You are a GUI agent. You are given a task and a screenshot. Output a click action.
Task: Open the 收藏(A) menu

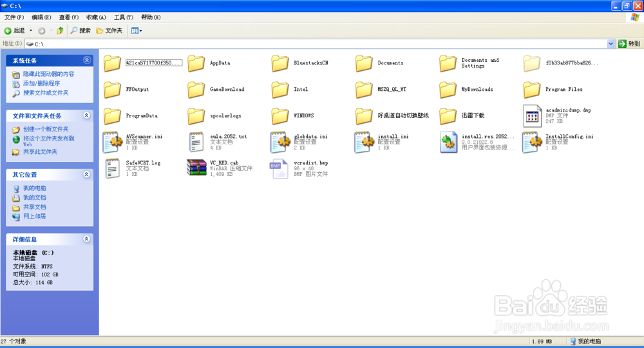tap(96, 17)
